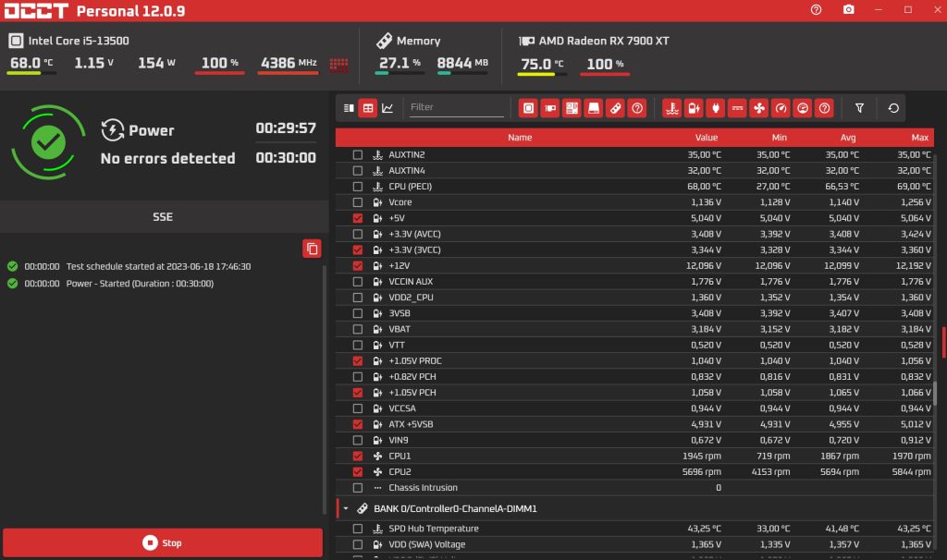
Task: Click the CPU core grid icon
Action: click(338, 65)
